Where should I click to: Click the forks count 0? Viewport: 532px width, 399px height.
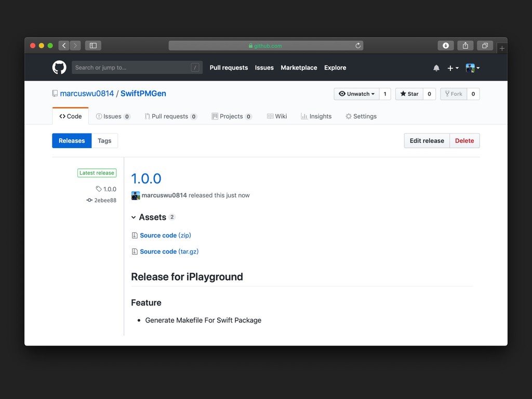[473, 94]
